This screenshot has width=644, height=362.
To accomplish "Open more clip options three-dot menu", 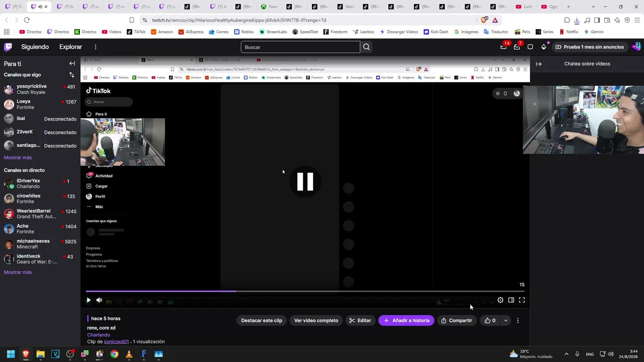I will pos(518,320).
